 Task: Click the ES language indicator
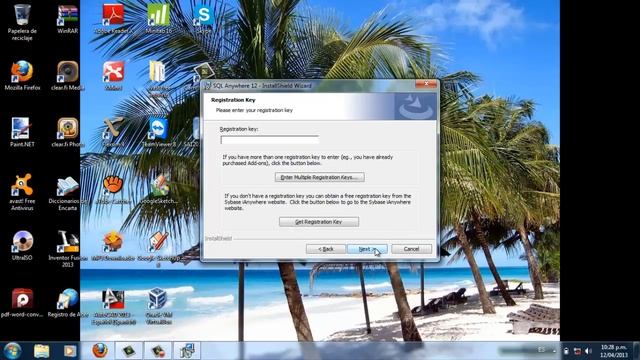coord(542,350)
